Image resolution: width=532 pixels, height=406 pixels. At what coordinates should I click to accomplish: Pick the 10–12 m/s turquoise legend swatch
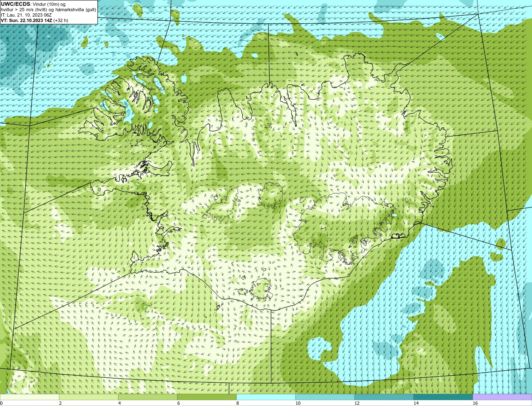pos(325,397)
